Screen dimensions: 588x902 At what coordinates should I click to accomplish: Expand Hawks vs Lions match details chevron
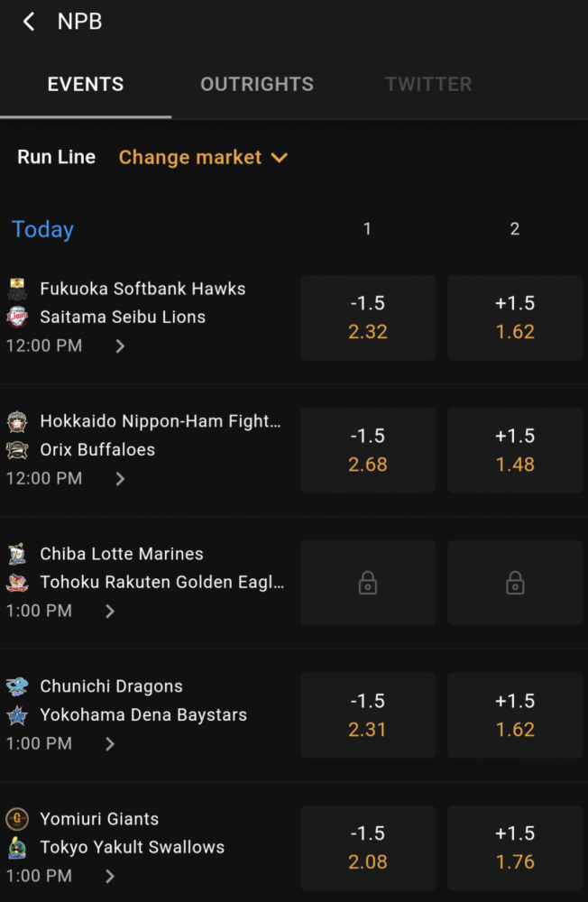[x=120, y=345]
